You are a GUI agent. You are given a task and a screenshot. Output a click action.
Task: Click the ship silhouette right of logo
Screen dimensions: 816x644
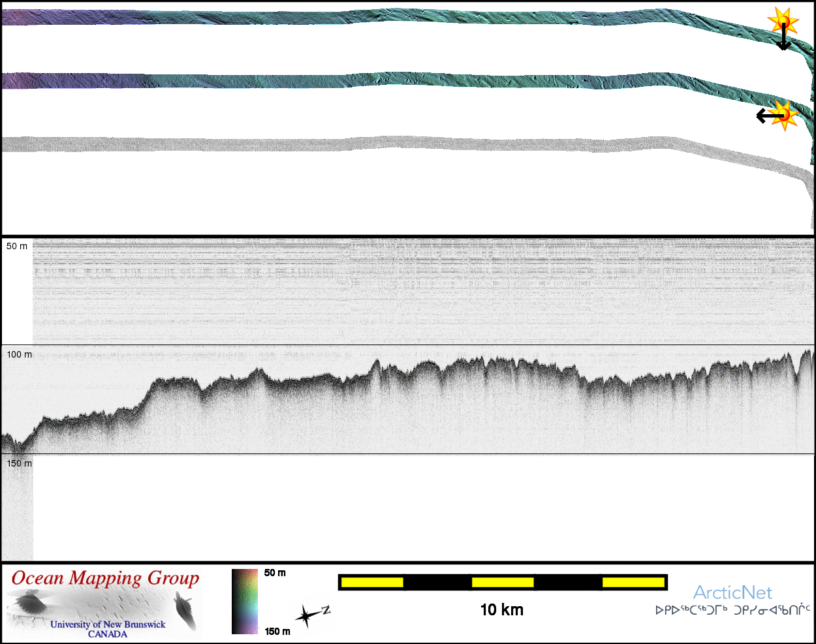click(x=185, y=609)
